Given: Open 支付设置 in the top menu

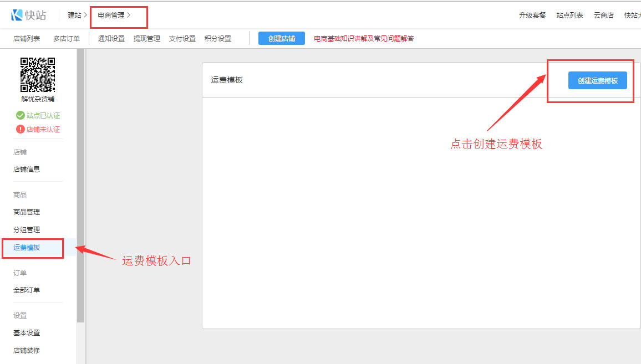Looking at the screenshot, I should pyautogui.click(x=182, y=39).
